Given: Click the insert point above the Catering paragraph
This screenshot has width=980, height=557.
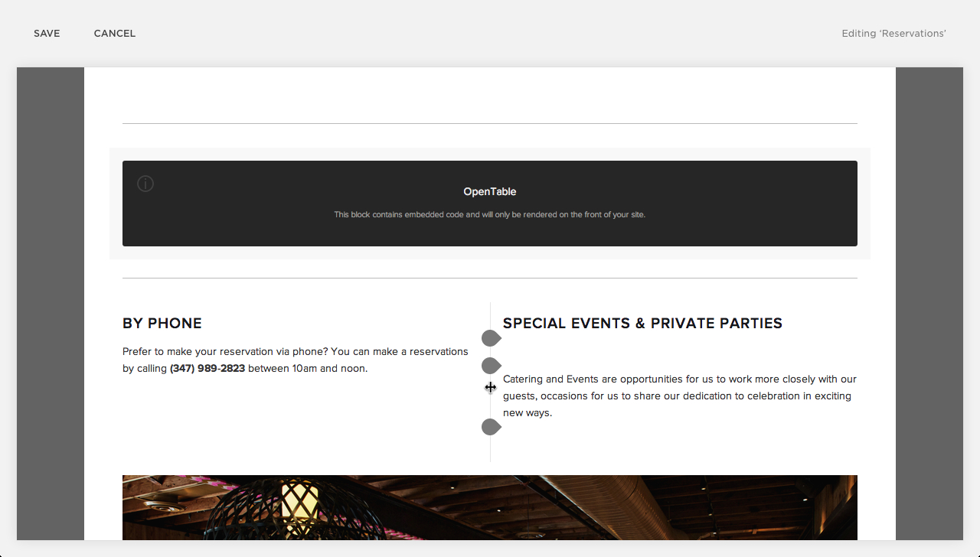Looking at the screenshot, I should point(490,366).
